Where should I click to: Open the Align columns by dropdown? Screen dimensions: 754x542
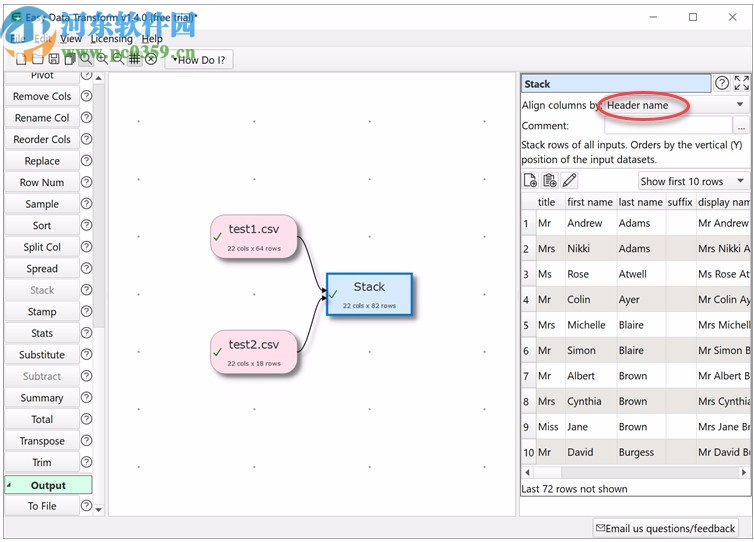pos(676,105)
